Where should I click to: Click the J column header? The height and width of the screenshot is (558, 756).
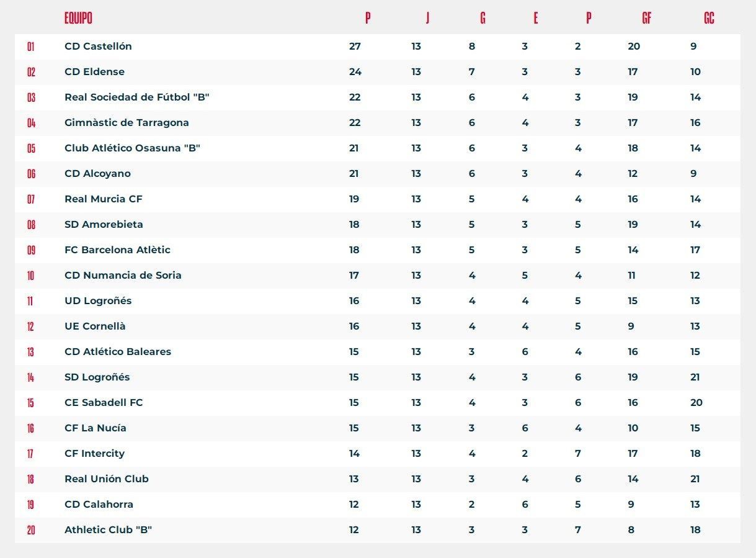tap(427, 18)
